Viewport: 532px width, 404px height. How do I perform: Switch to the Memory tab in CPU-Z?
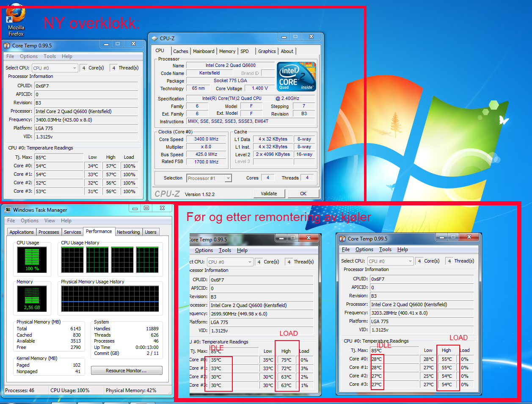point(227,51)
